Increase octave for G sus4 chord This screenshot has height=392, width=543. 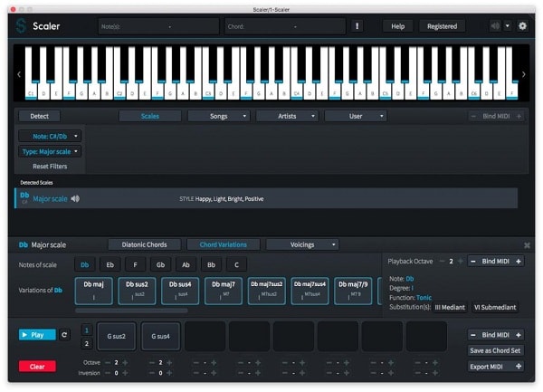pyautogui.click(x=169, y=362)
